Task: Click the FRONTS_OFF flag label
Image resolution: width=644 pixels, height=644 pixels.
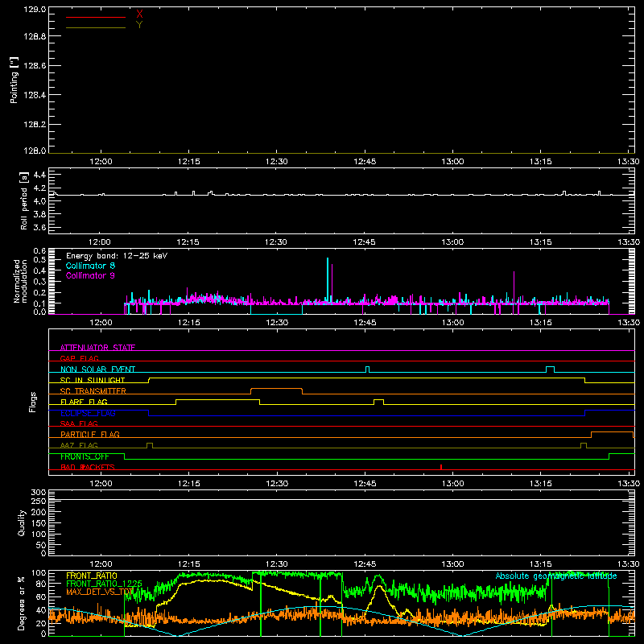Action: 85,456
